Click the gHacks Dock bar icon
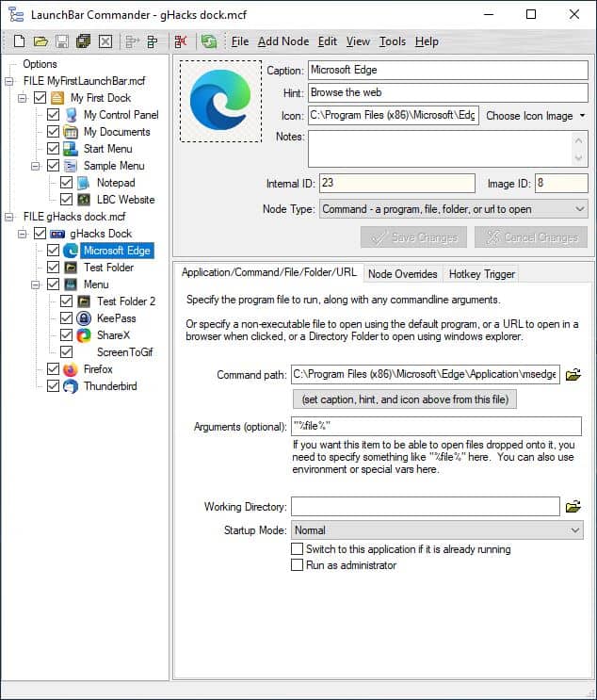The height and width of the screenshot is (700, 597). click(x=57, y=234)
